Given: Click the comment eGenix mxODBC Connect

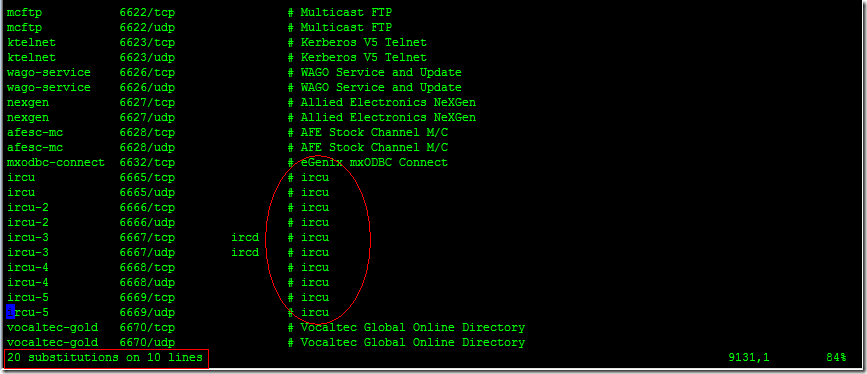Looking at the screenshot, I should [x=374, y=163].
